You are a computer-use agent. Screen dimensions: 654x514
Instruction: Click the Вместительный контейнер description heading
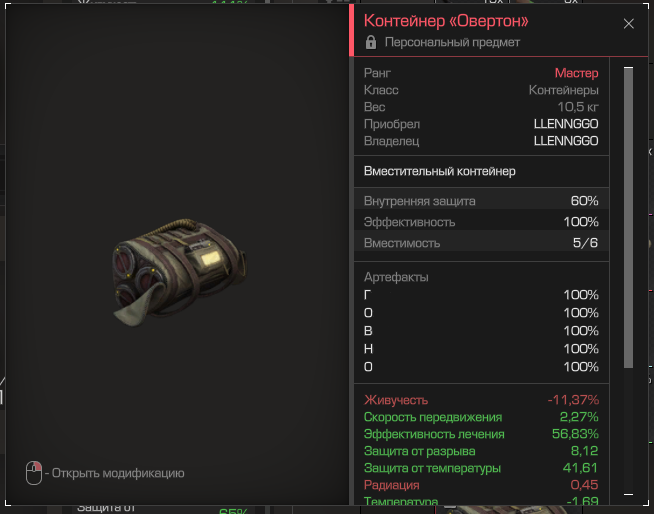point(440,171)
